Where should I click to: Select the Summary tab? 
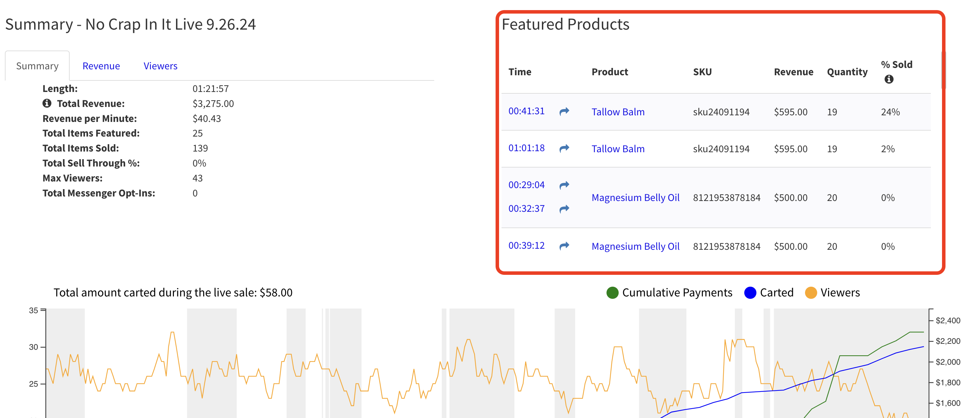(x=37, y=66)
